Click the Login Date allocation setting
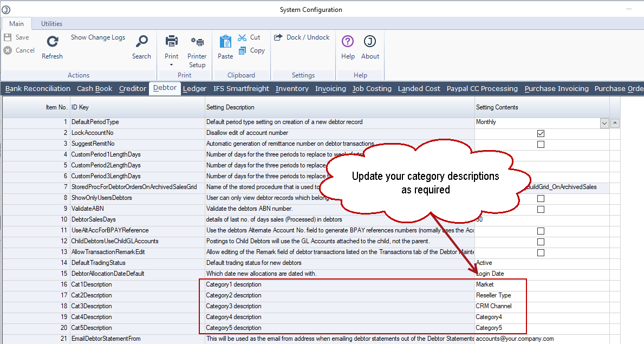The image size is (644, 344). tap(490, 274)
